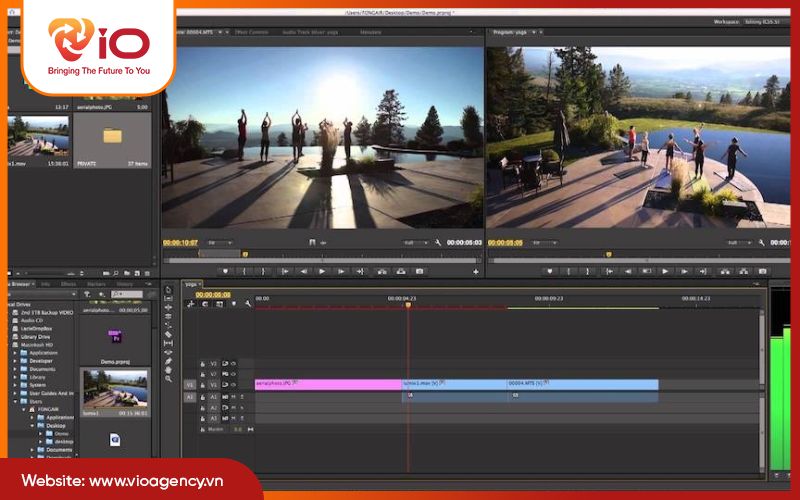Image resolution: width=800 pixels, height=500 pixels.
Task: Switch to the Effects tab
Action: pyautogui.click(x=68, y=284)
